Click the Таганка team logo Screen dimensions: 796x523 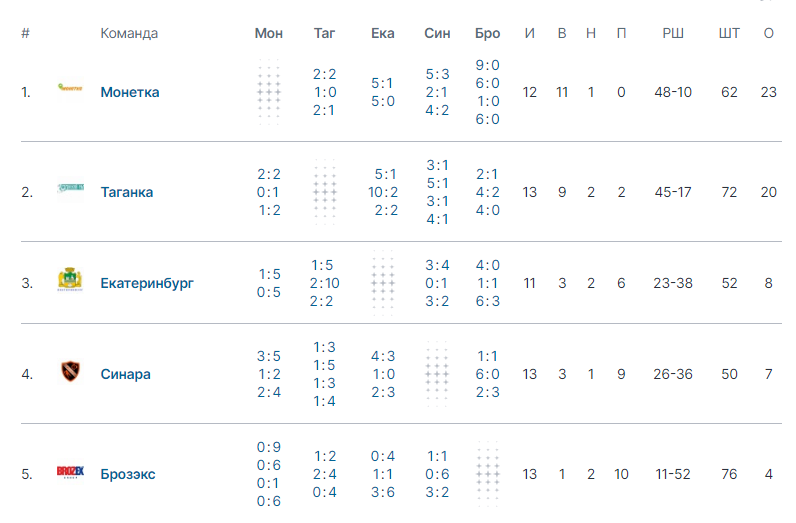(71, 188)
